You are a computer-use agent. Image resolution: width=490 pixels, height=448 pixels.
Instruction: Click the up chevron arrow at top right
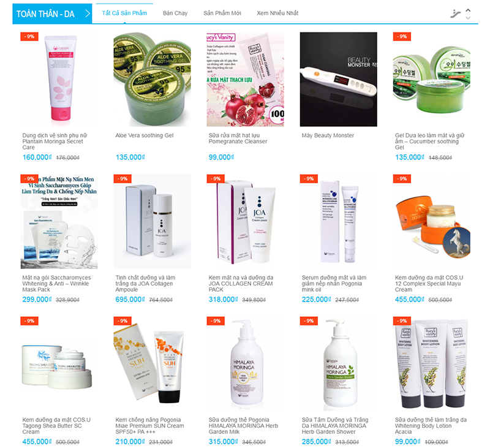[x=468, y=10]
